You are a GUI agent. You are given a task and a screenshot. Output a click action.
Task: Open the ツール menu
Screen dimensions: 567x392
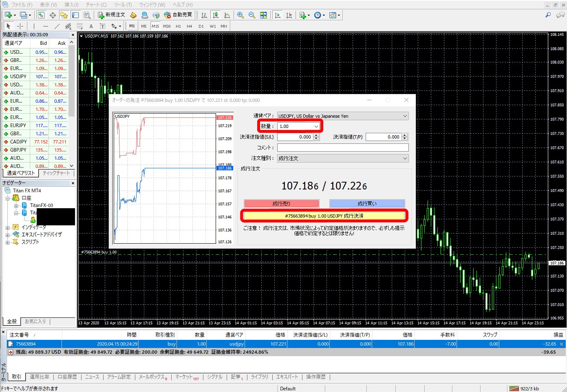click(123, 4)
